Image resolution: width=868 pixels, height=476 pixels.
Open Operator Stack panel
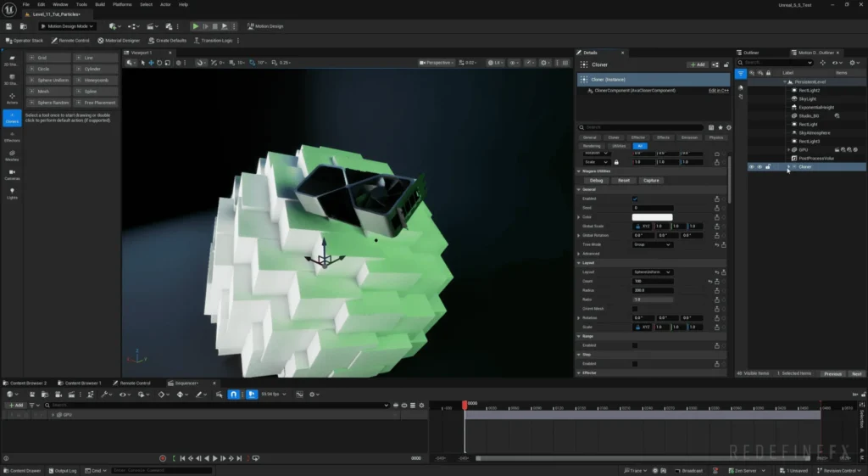(24, 41)
